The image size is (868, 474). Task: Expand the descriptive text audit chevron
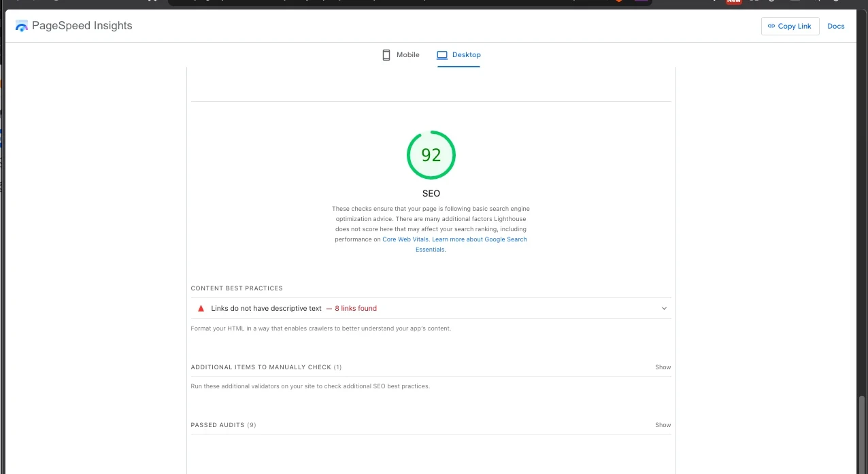coord(665,309)
